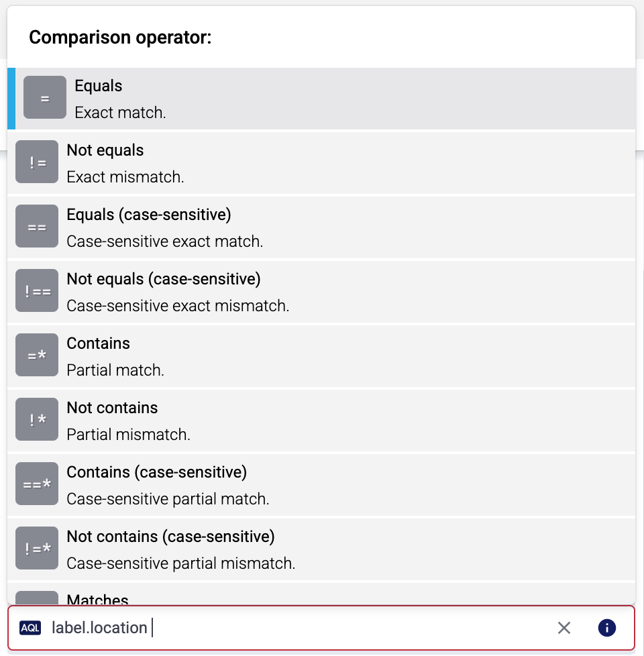Click the Not contains case-sensitive operator icon
Image resolution: width=644 pixels, height=656 pixels.
[36, 548]
